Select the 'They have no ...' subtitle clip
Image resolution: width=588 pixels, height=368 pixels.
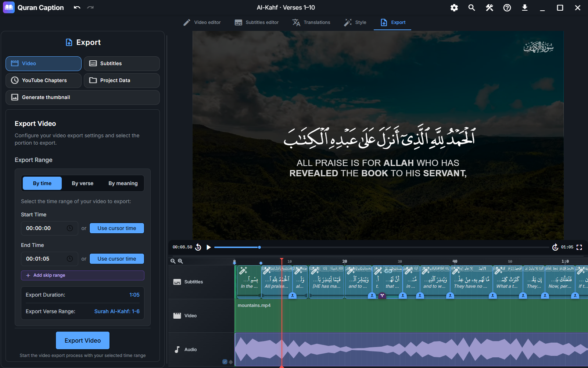tap(471, 282)
